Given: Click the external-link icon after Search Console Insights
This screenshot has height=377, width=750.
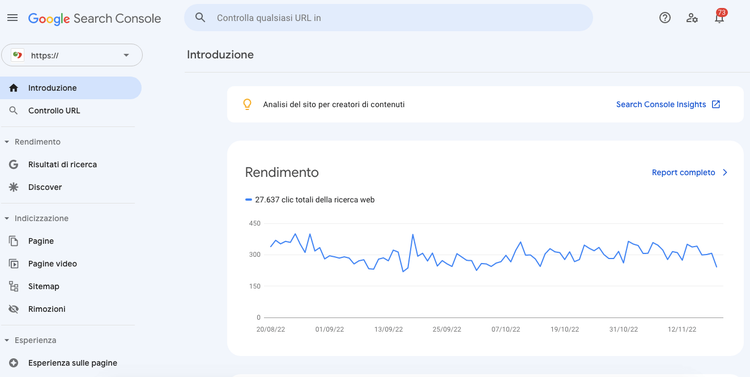Looking at the screenshot, I should 716,104.
